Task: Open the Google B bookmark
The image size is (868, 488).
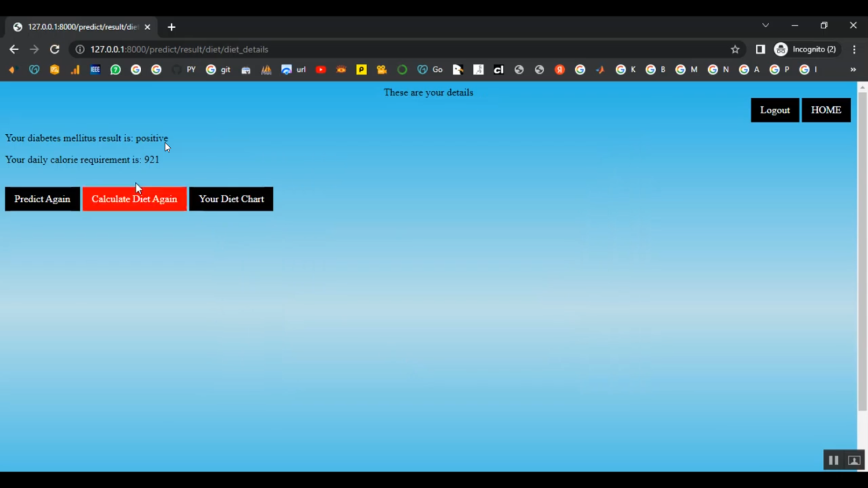Action: (656, 70)
